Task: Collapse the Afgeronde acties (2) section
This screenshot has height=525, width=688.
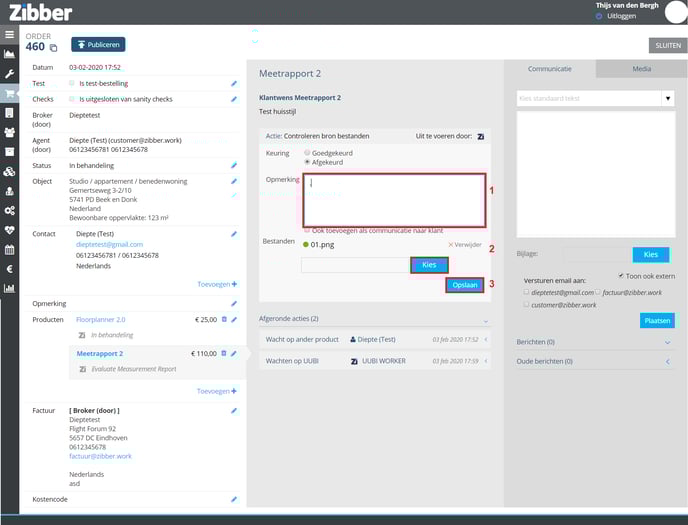Action: click(x=485, y=319)
